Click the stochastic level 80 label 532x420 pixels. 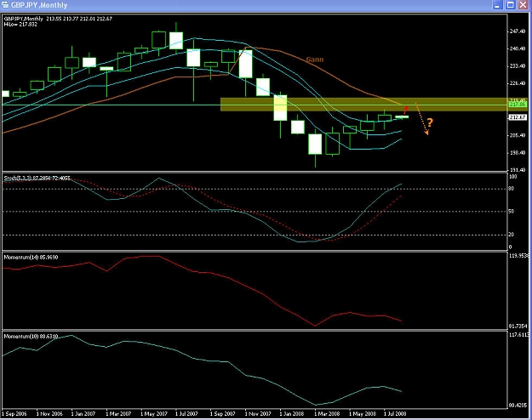point(512,189)
